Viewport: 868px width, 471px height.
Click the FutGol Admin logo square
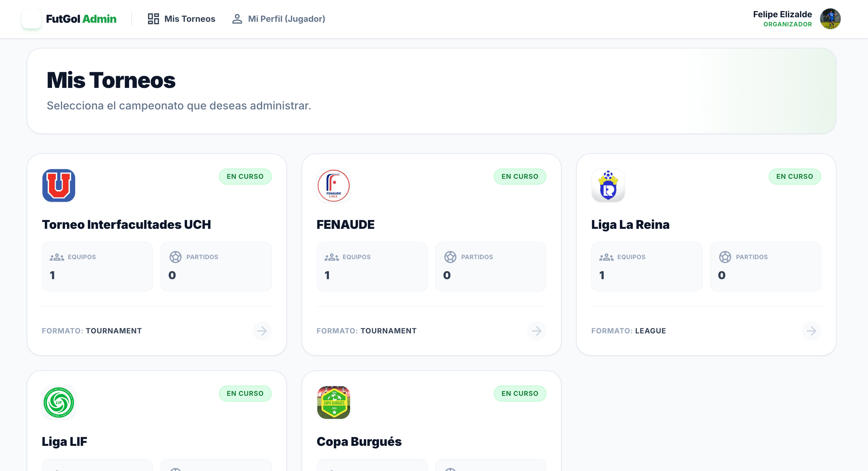(32, 19)
